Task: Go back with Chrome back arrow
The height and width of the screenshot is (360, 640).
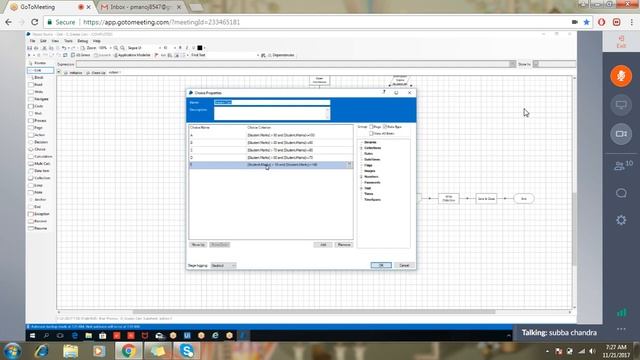Action: (9, 22)
